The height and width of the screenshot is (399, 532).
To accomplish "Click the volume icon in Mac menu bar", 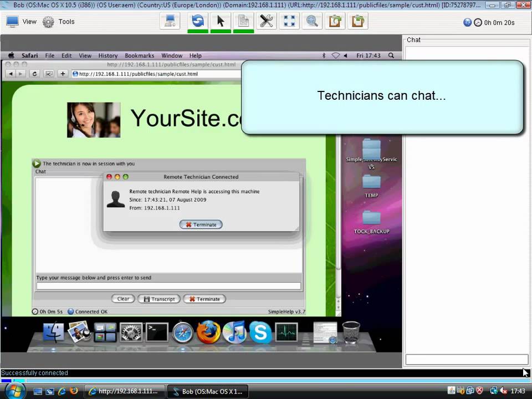I will 345,55.
